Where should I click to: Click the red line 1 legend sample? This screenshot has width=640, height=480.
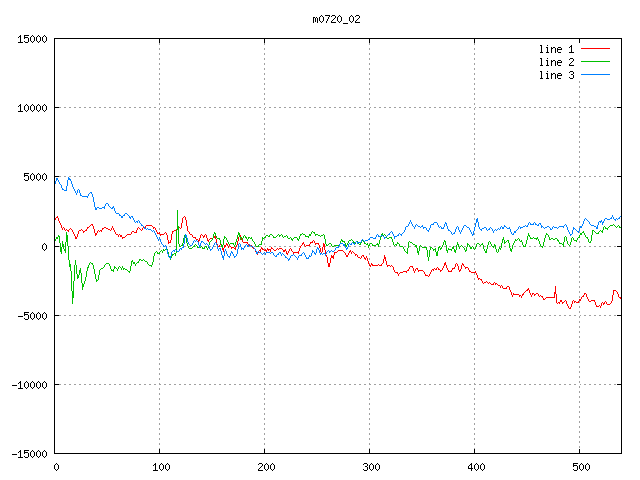click(x=596, y=49)
